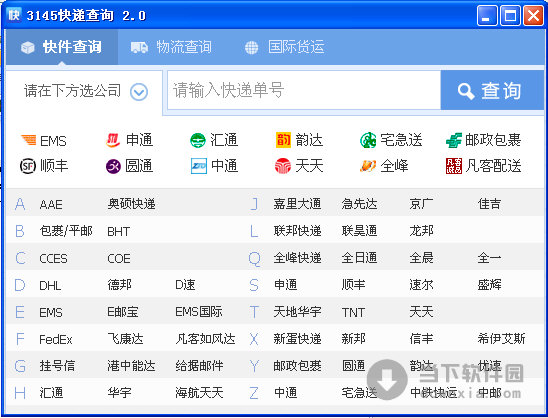This screenshot has width=548, height=418.
Task: Open the 快件查询 tab
Action: pos(62,47)
